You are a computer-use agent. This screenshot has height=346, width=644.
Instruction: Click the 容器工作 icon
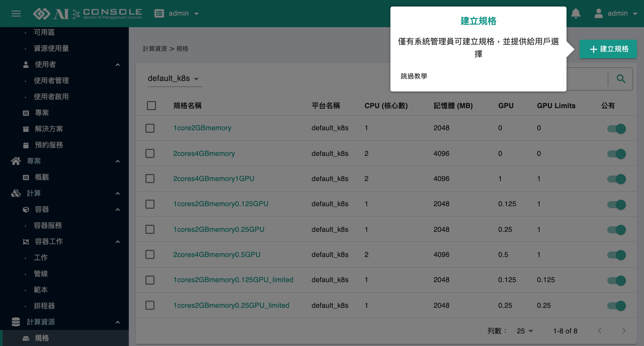[x=26, y=242]
